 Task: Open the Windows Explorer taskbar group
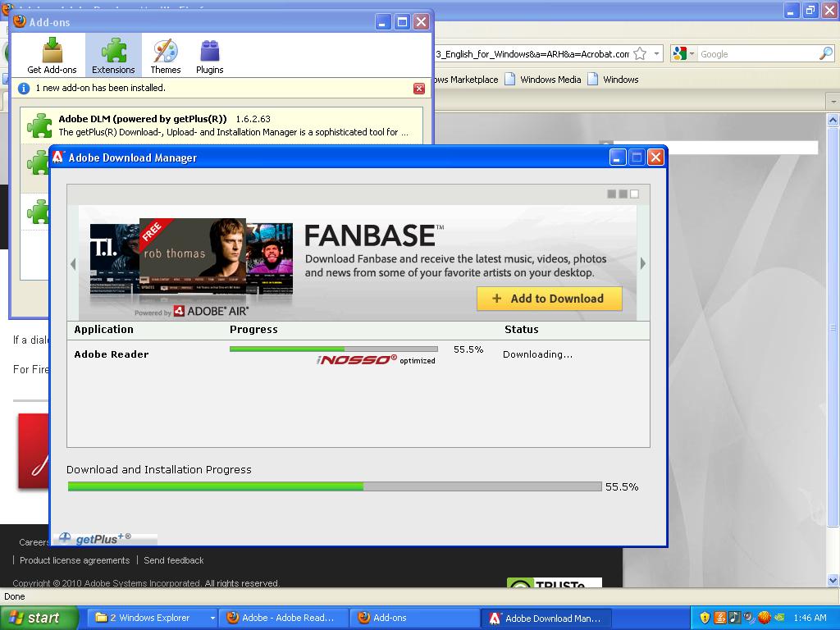[150, 618]
